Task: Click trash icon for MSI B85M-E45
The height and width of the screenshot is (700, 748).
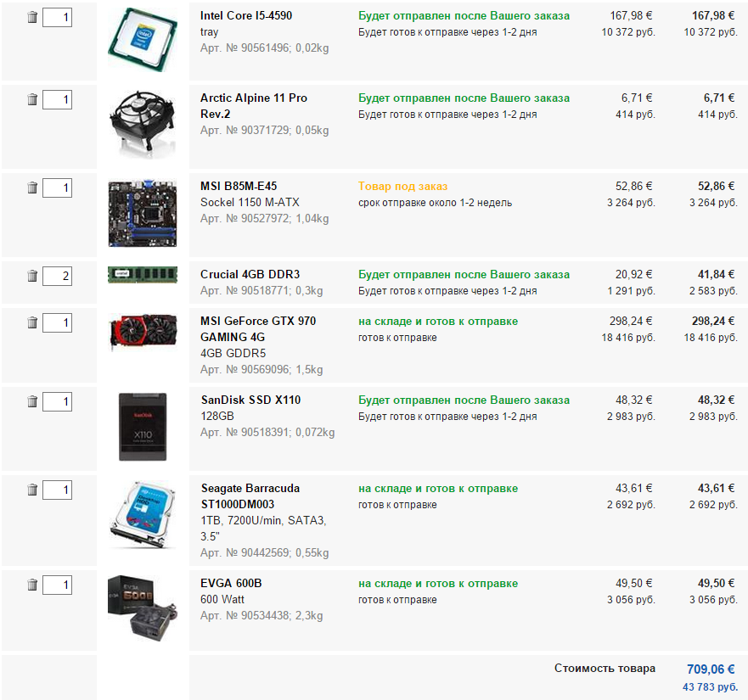Action: pos(32,188)
